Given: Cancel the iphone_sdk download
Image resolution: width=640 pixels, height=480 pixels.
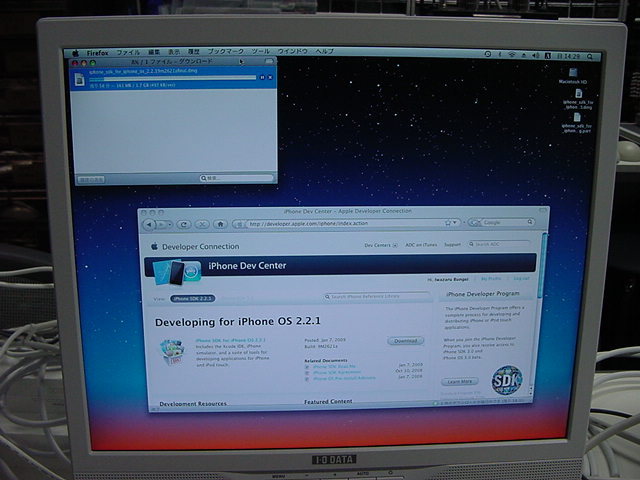Looking at the screenshot, I should (x=270, y=77).
